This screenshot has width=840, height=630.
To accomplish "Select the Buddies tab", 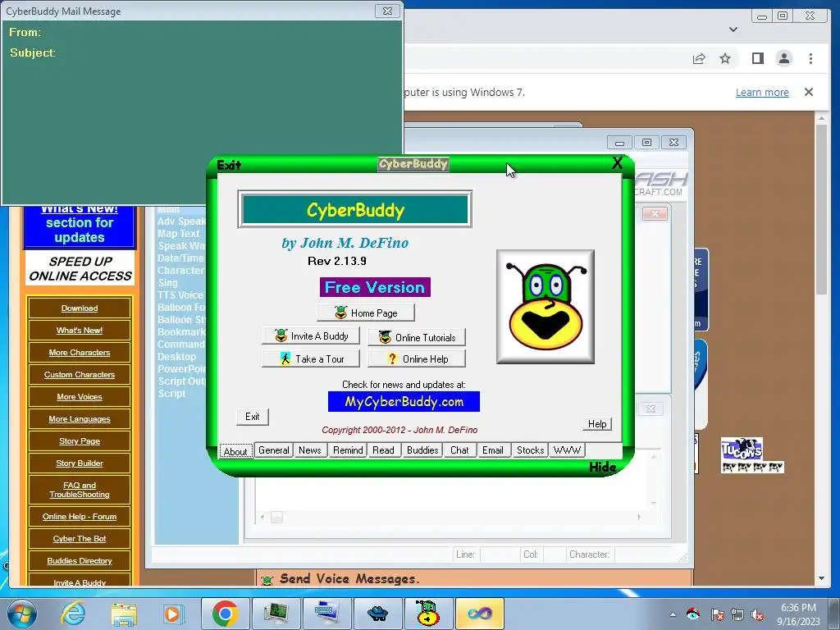I will pos(422,450).
